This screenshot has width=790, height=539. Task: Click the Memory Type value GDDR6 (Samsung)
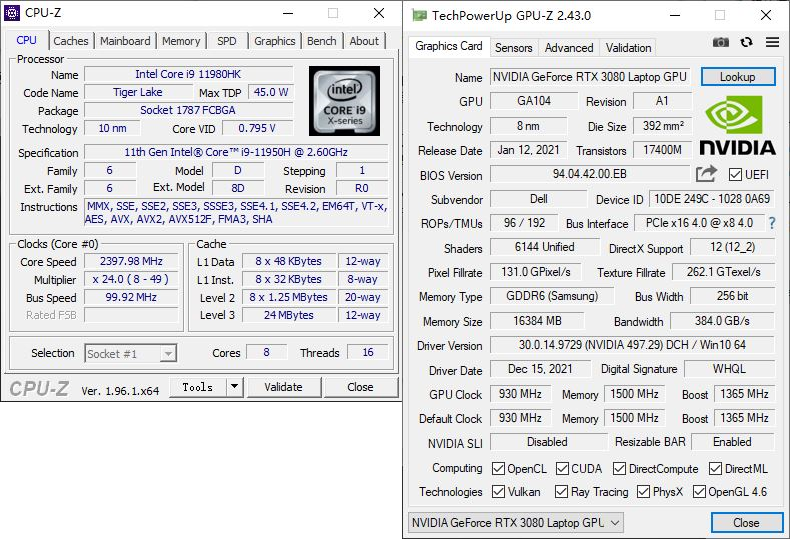552,296
